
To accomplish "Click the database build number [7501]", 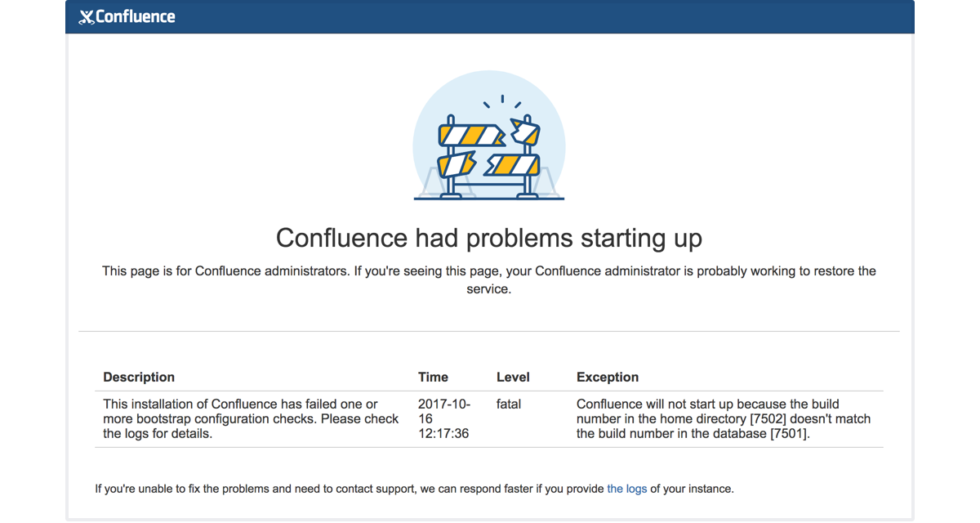I will coord(790,433).
